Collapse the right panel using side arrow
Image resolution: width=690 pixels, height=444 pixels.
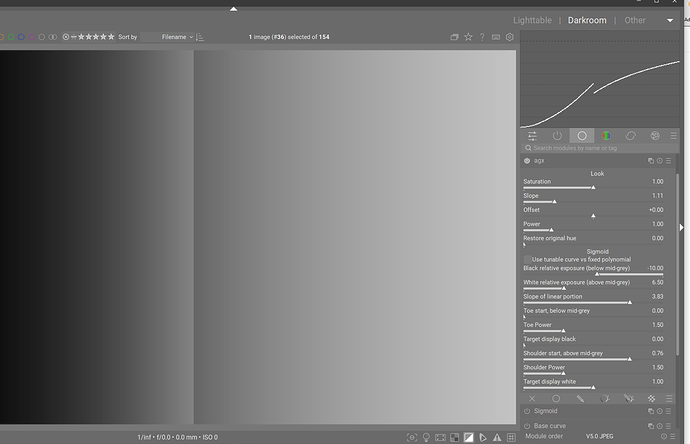click(x=683, y=227)
